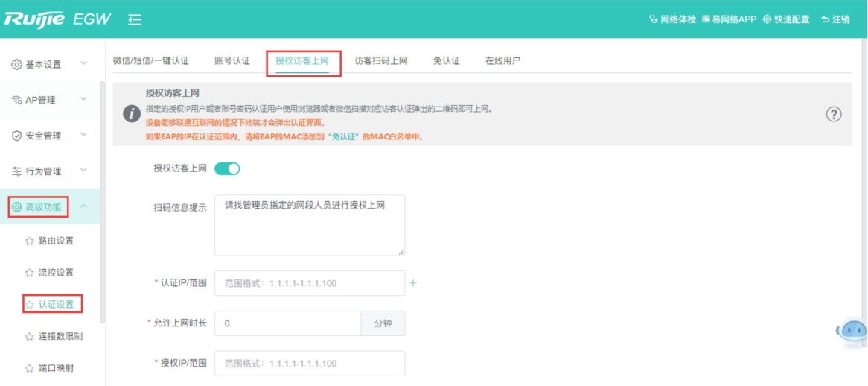Toggle the 授权访客上网 switch off
Viewport: 868px width, 386px height.
[227, 168]
